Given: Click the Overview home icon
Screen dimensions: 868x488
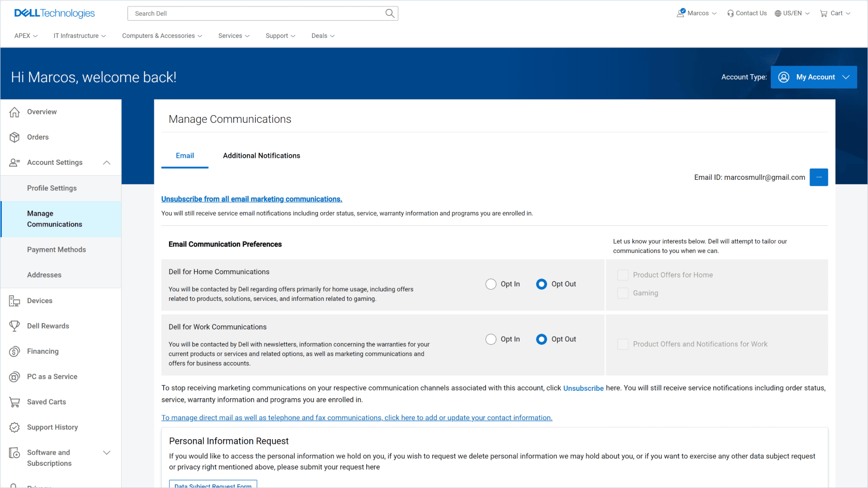Looking at the screenshot, I should click(14, 112).
